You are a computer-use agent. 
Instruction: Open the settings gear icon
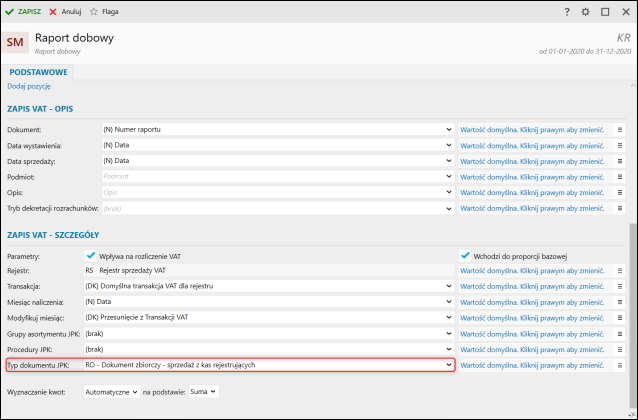[x=585, y=11]
